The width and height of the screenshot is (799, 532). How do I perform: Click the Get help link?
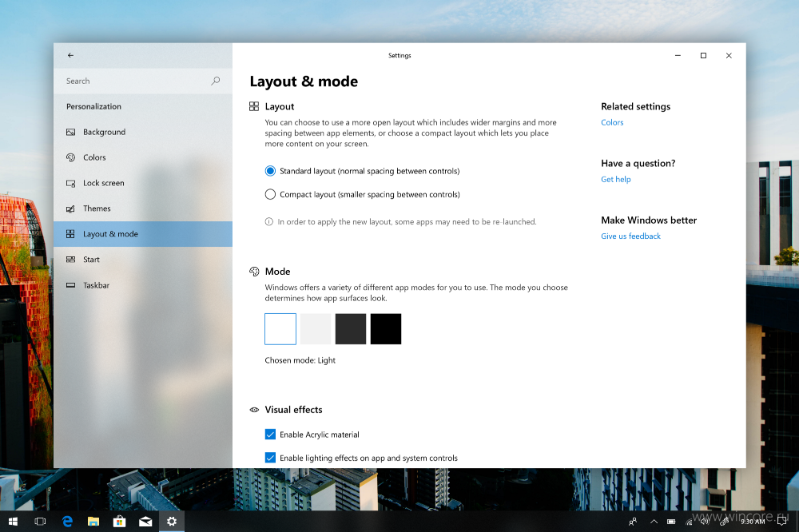(615, 180)
